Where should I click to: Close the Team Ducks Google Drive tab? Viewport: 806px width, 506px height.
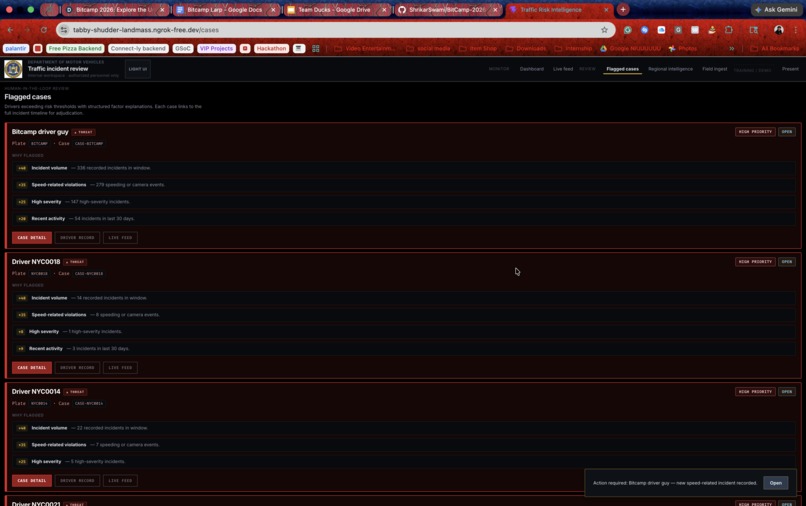tap(384, 10)
